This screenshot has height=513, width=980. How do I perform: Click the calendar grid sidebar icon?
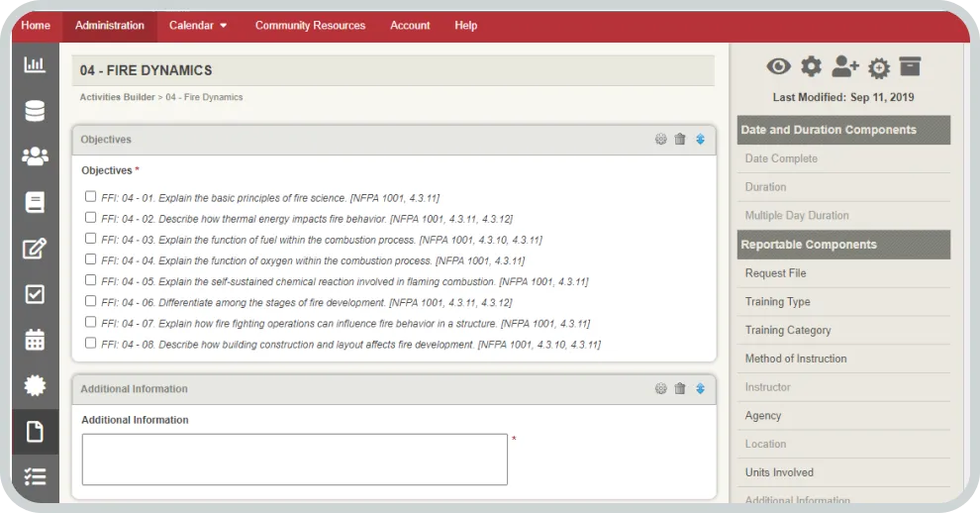35,340
